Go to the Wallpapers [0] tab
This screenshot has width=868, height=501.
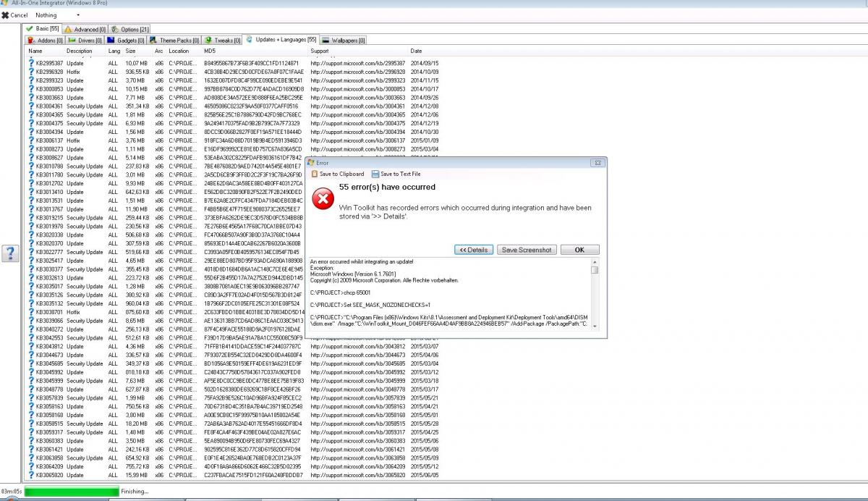344,41
